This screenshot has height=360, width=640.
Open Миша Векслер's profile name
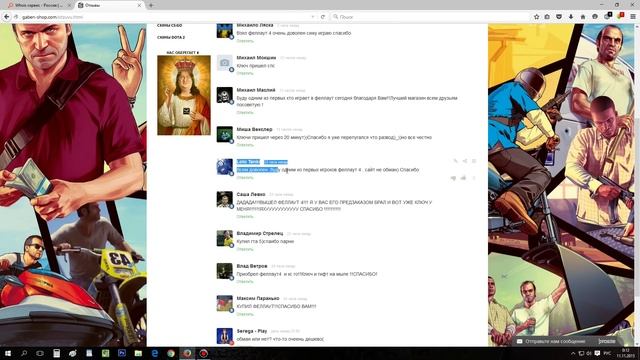[254, 129]
